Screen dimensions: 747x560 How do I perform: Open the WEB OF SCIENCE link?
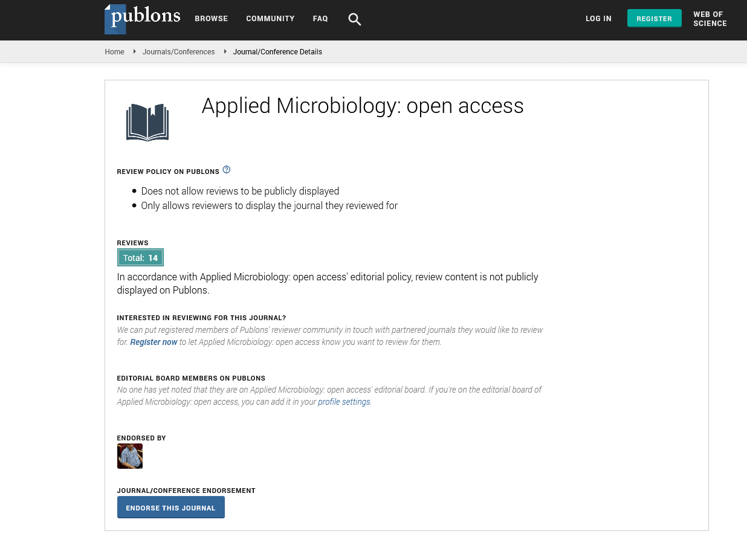(710, 19)
